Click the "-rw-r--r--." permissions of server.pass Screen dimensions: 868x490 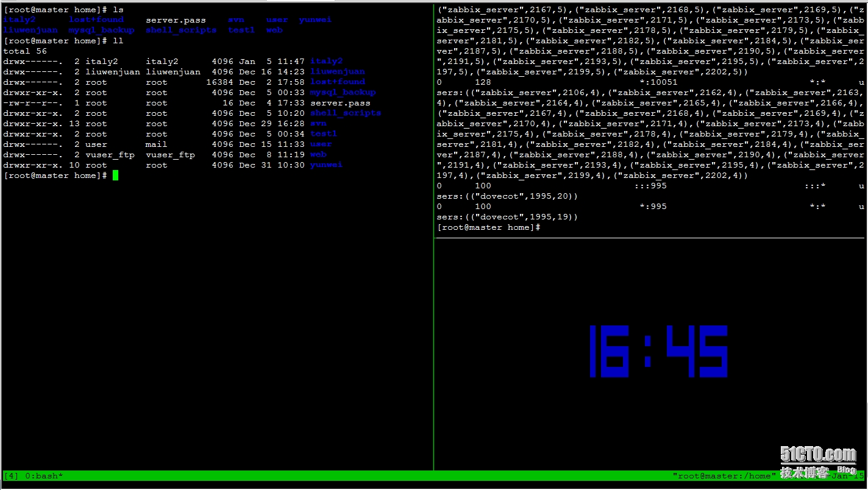point(33,103)
